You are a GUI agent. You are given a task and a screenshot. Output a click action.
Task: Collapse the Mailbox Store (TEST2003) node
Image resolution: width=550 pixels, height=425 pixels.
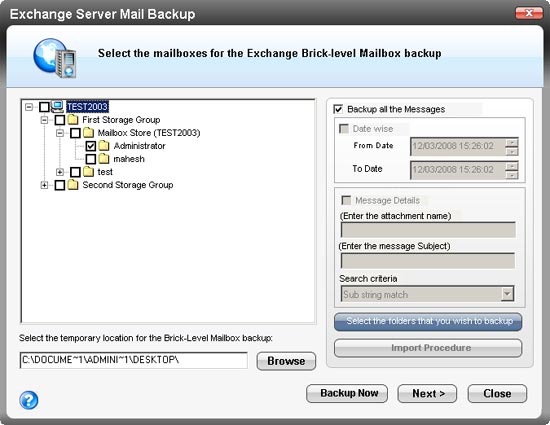pyautogui.click(x=60, y=133)
